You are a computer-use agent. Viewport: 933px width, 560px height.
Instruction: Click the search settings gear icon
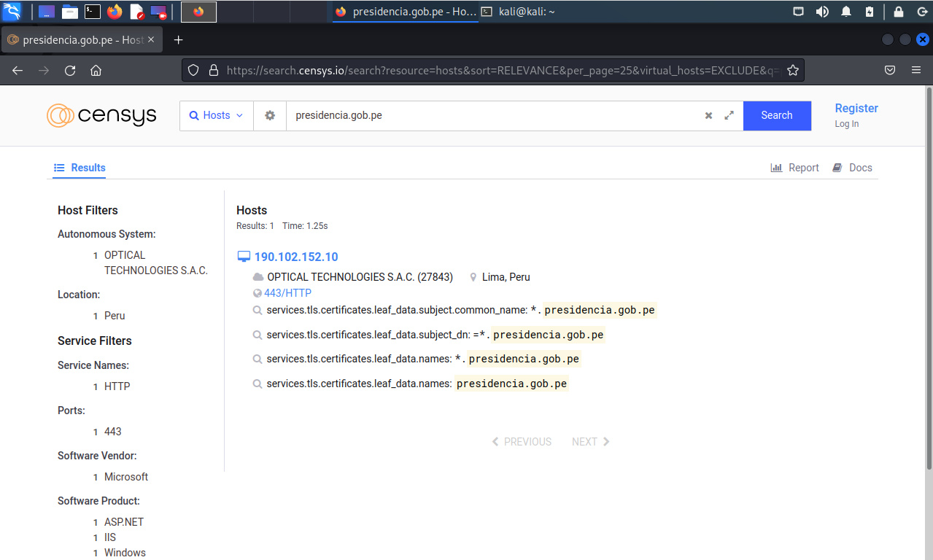[270, 115]
